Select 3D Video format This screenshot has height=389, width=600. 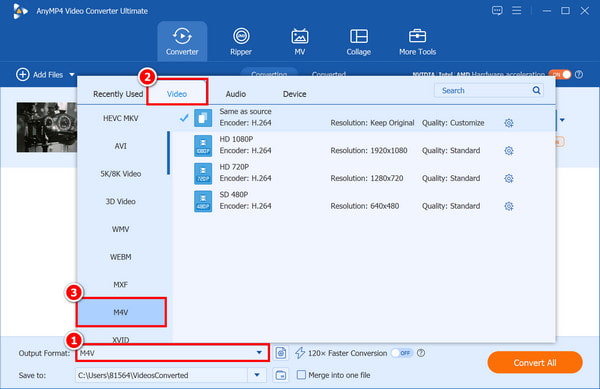click(121, 202)
